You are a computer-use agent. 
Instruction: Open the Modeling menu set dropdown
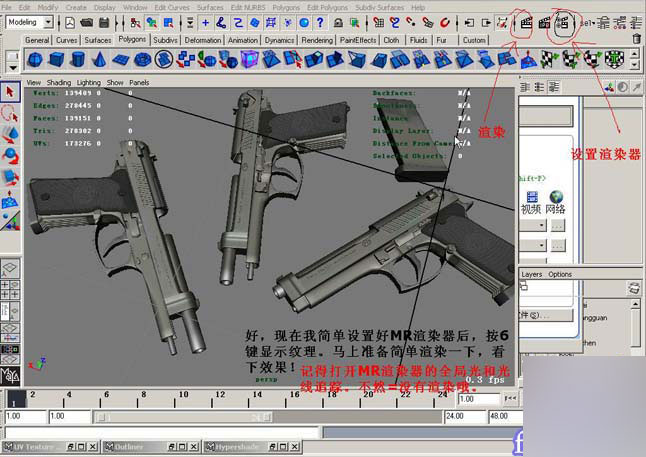point(30,22)
